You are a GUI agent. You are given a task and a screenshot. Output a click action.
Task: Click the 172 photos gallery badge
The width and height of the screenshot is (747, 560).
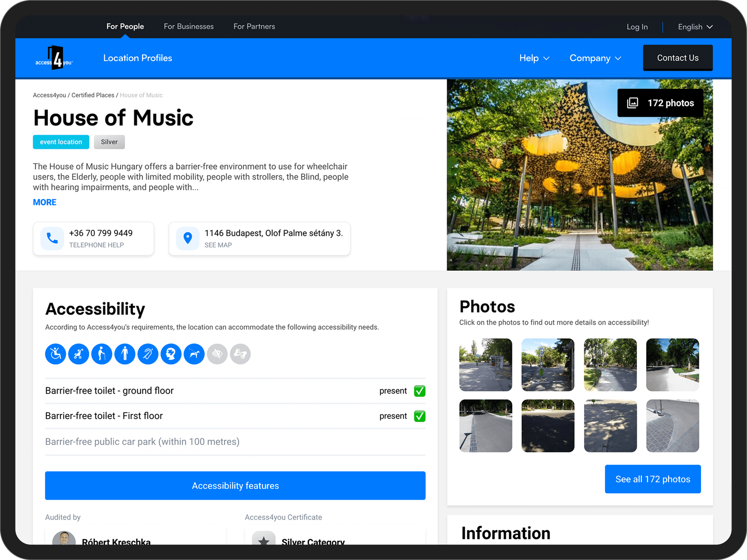click(660, 103)
